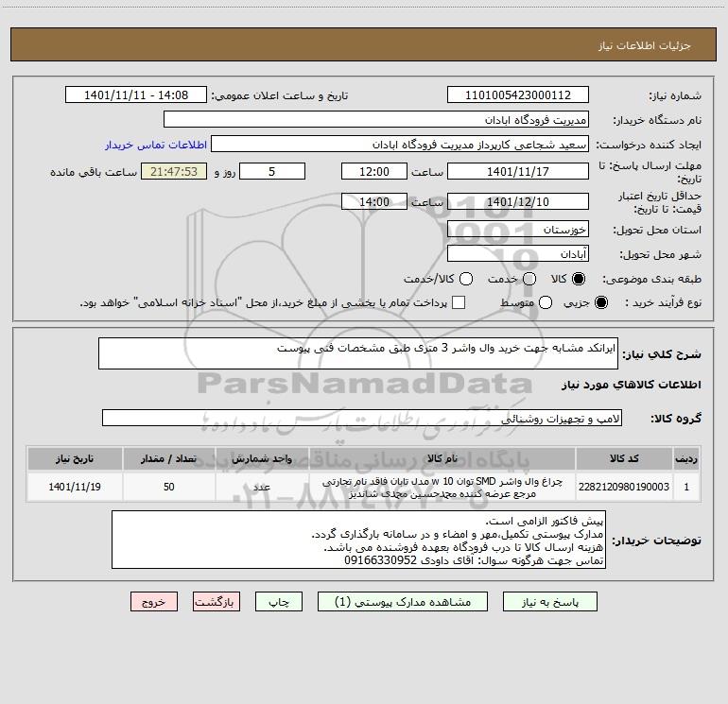Click the نام کالا column header
728x704 pixels.
(442, 458)
